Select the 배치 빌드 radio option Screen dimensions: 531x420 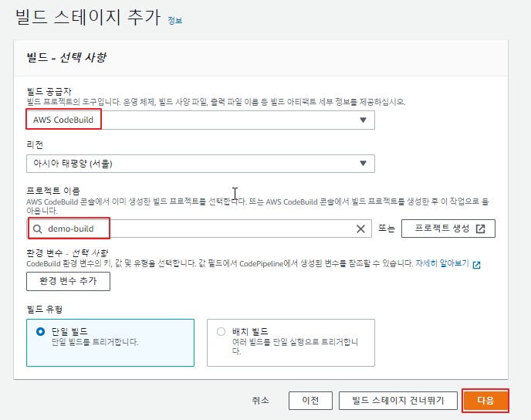coord(222,331)
